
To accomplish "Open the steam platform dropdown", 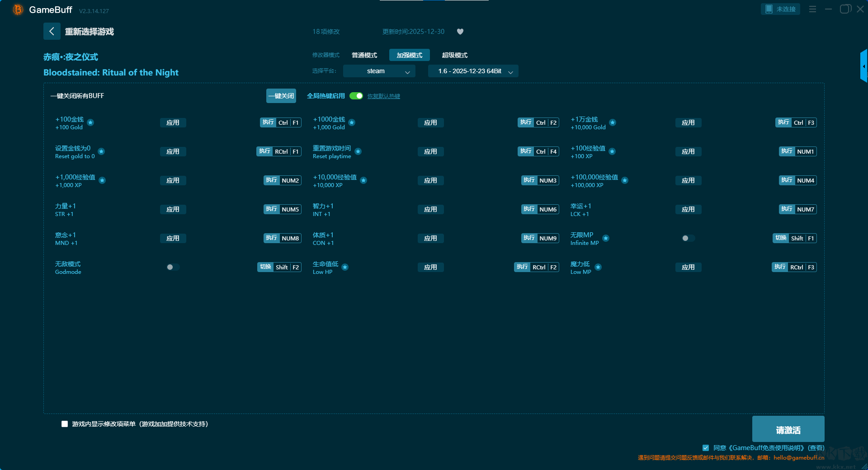I will [x=379, y=71].
